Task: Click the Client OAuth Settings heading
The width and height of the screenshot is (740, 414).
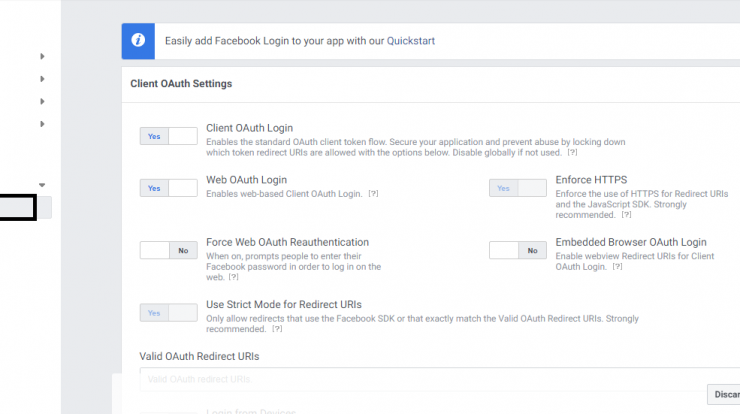Action: tap(181, 84)
